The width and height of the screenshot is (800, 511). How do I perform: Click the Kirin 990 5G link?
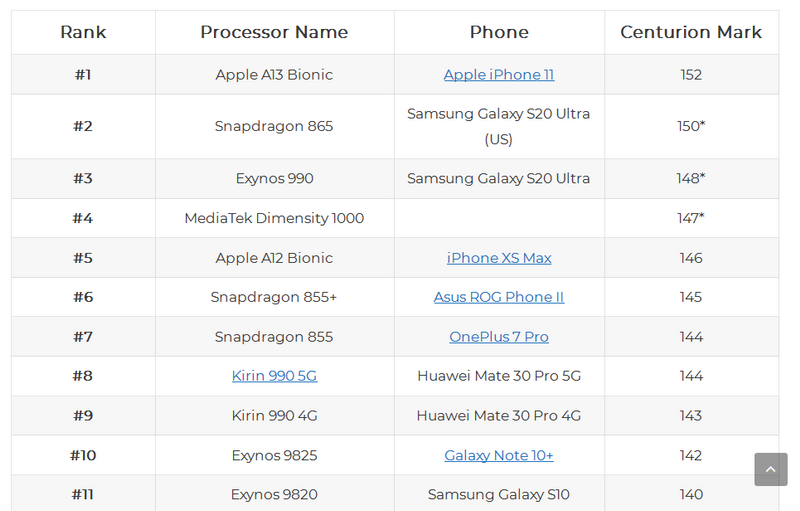coord(274,376)
